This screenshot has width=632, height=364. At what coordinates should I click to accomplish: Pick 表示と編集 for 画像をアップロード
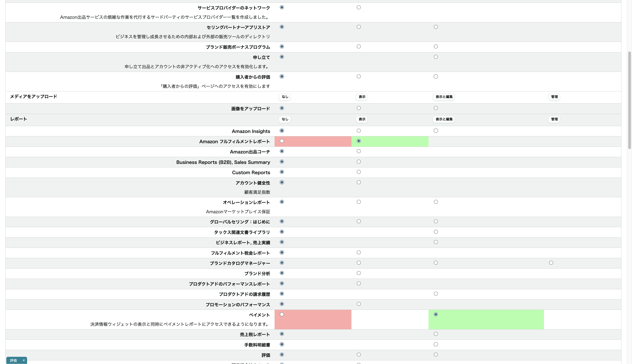pos(436,108)
